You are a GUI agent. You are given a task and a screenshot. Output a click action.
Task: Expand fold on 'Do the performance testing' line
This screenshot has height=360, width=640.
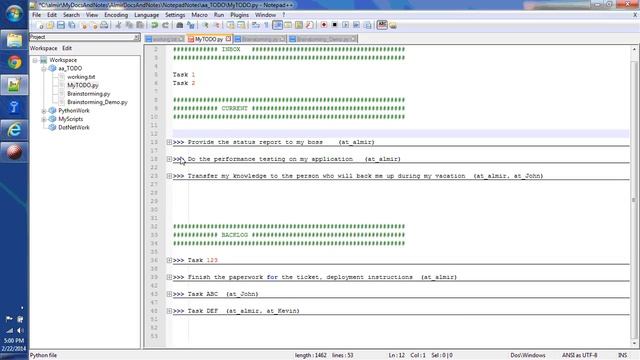[169, 159]
